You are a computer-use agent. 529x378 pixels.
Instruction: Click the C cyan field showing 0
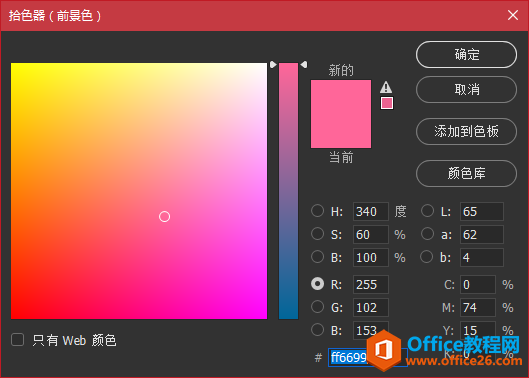coord(478,284)
